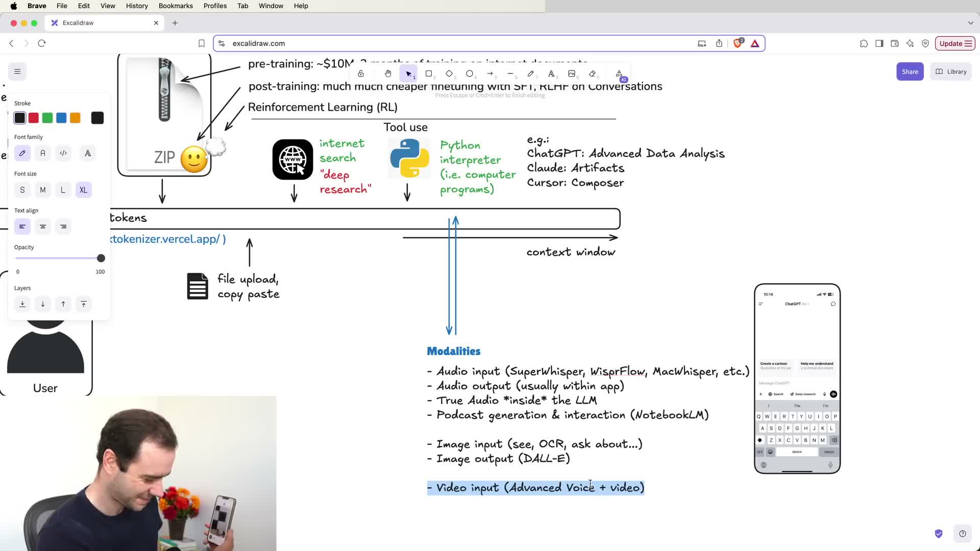The height and width of the screenshot is (551, 980).
Task: Open the Excalidraw hamburger main menu
Action: click(17, 71)
